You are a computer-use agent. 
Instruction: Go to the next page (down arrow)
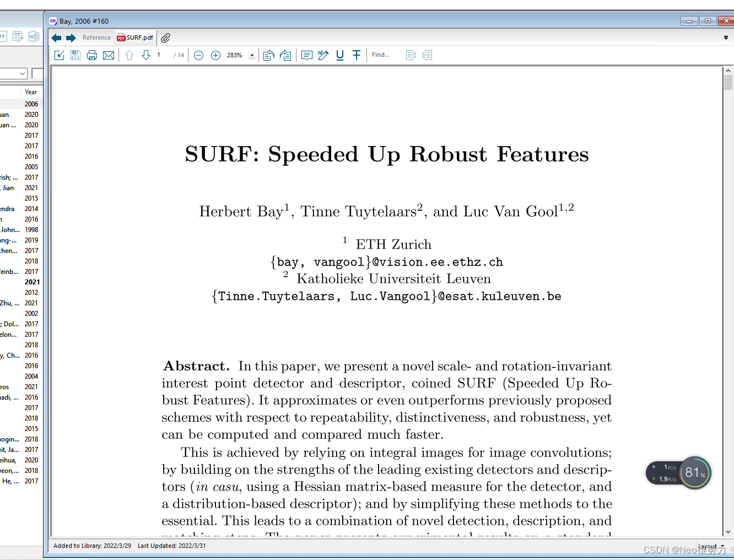(146, 55)
